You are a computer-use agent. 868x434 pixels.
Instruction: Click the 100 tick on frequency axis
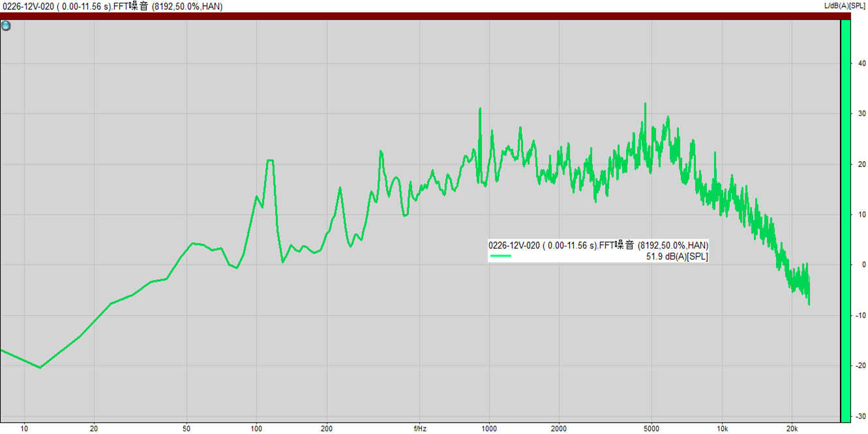[x=256, y=429]
